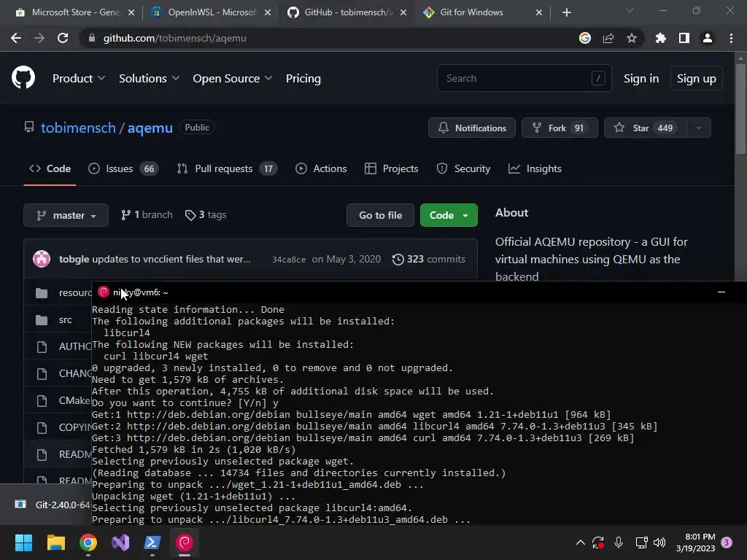
Task: Open the network tray icon
Action: point(641,542)
